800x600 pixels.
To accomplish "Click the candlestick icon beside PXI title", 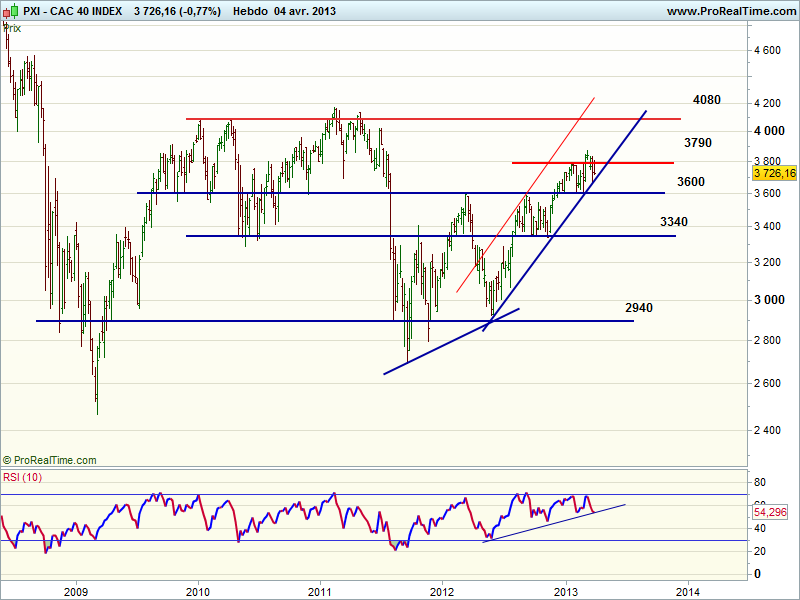I will pos(10,11).
